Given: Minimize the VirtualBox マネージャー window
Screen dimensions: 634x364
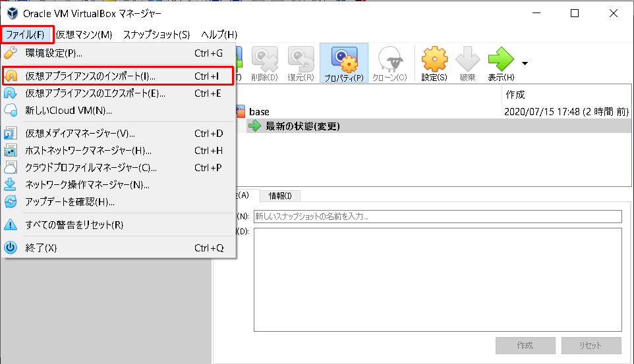Looking at the screenshot, I should [536, 13].
